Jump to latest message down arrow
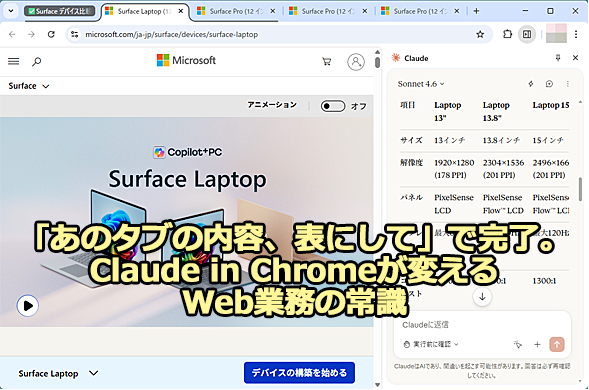589x390 pixels. click(482, 297)
